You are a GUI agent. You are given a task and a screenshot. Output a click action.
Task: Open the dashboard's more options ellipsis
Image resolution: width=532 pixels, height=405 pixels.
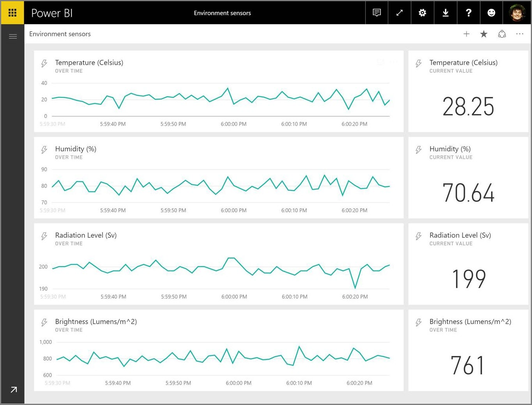pos(520,34)
